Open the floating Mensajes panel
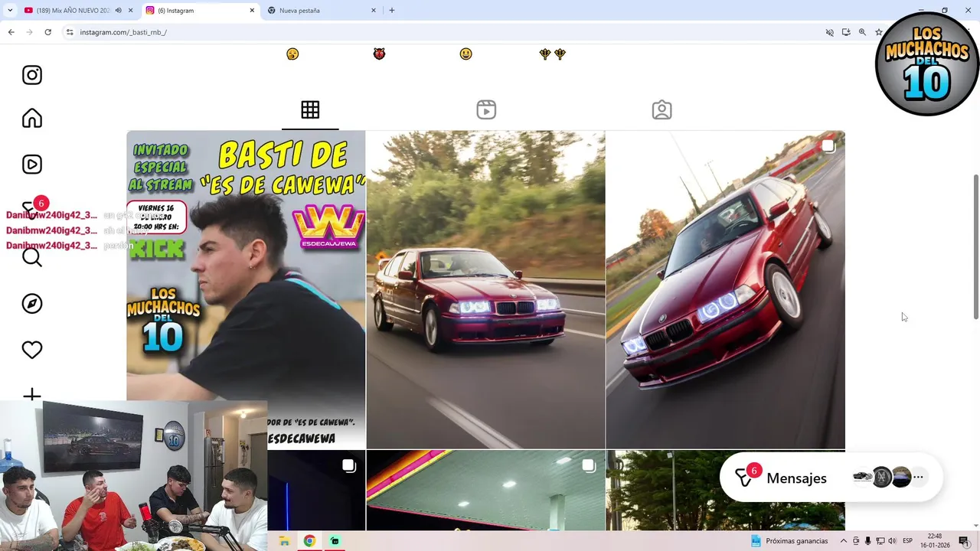 pyautogui.click(x=831, y=478)
